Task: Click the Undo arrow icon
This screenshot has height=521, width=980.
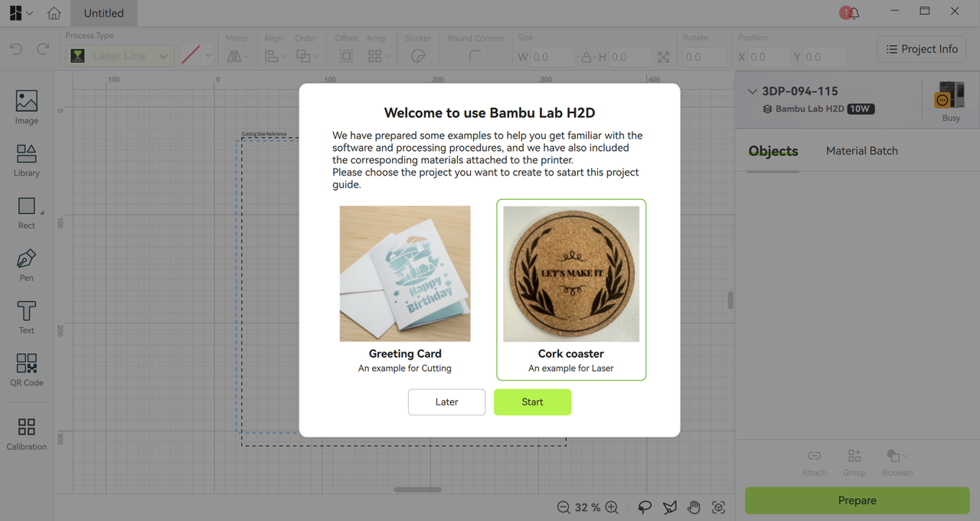Action: tap(15, 49)
